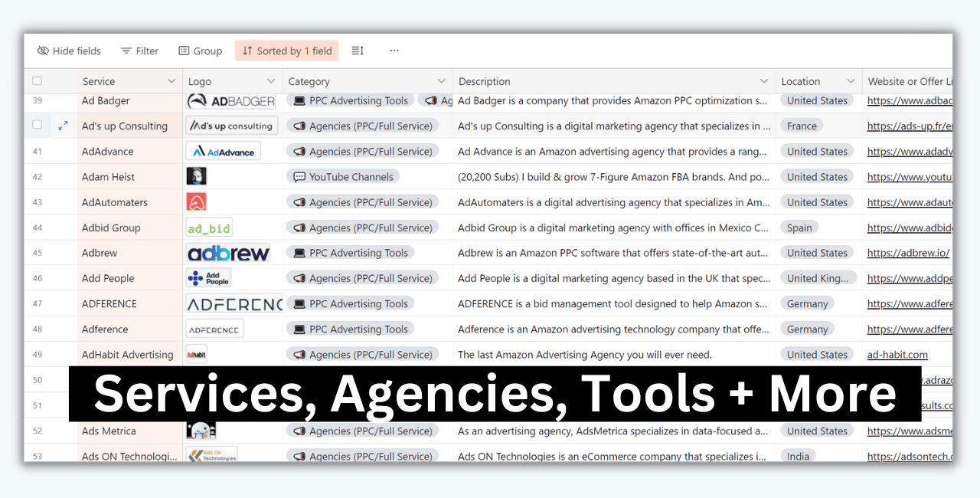Open the Description column dropdown arrow

[764, 81]
